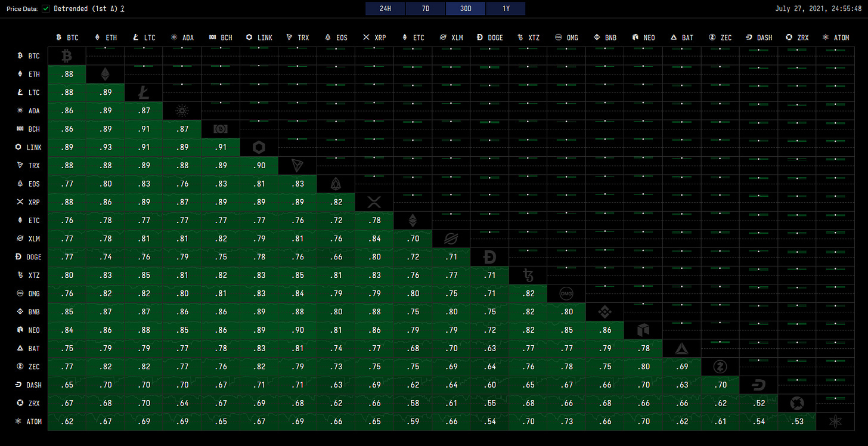The width and height of the screenshot is (868, 446).
Task: Click the large Ethereum logo on the matrix diagonal
Action: click(x=106, y=74)
